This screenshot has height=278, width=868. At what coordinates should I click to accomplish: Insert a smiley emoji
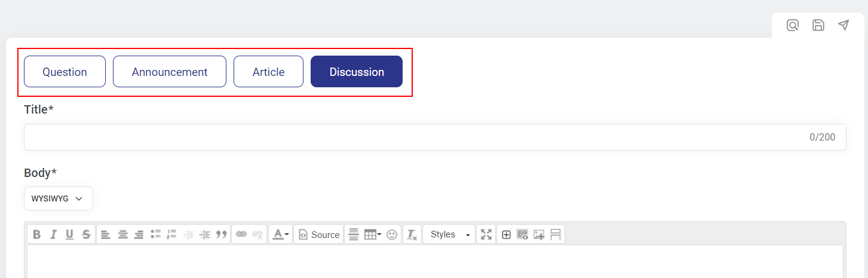(392, 235)
